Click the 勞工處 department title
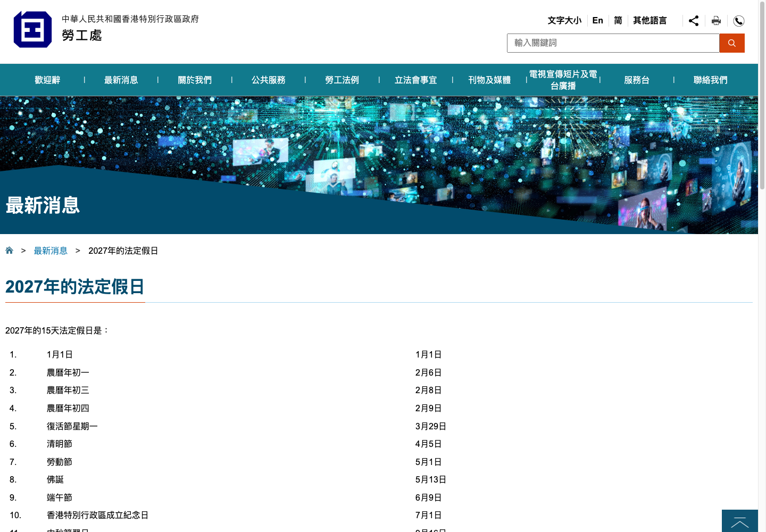Viewport: 766px width, 532px height. pyautogui.click(x=82, y=36)
